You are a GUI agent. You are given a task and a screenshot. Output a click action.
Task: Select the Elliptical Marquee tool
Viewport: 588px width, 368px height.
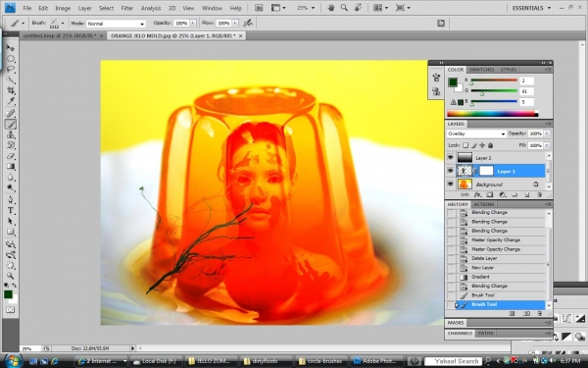click(x=11, y=59)
